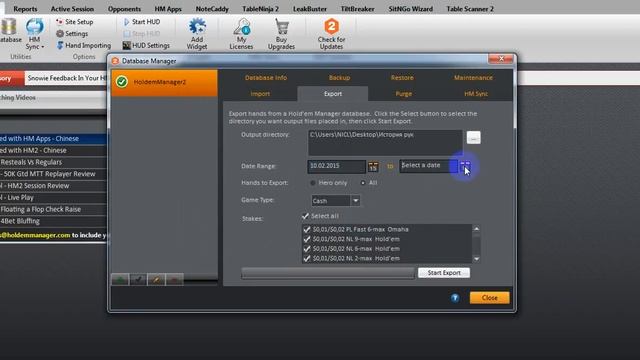The height and width of the screenshot is (360, 640).
Task: Open Opponents ribbon tab
Action: click(124, 9)
